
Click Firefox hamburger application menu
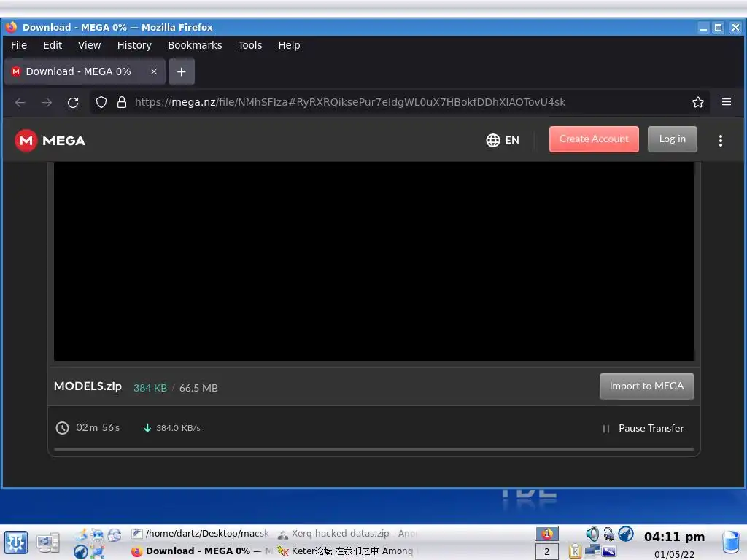727,102
